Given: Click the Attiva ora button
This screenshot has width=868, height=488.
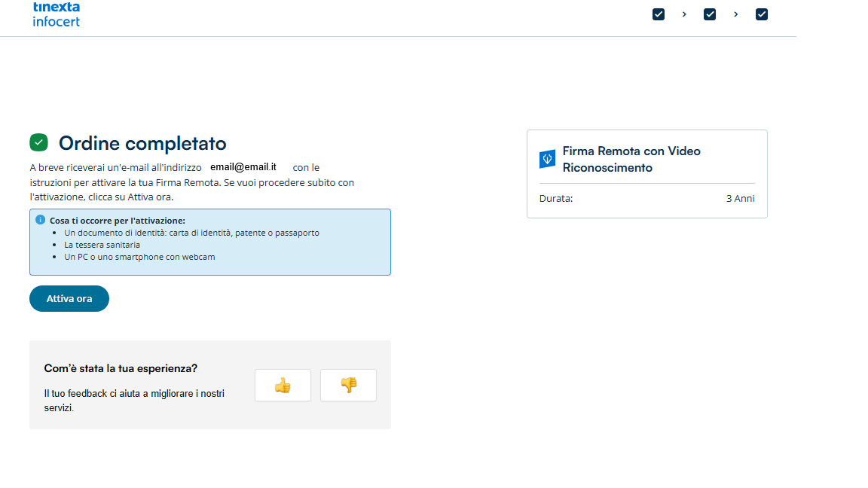Looking at the screenshot, I should [69, 299].
